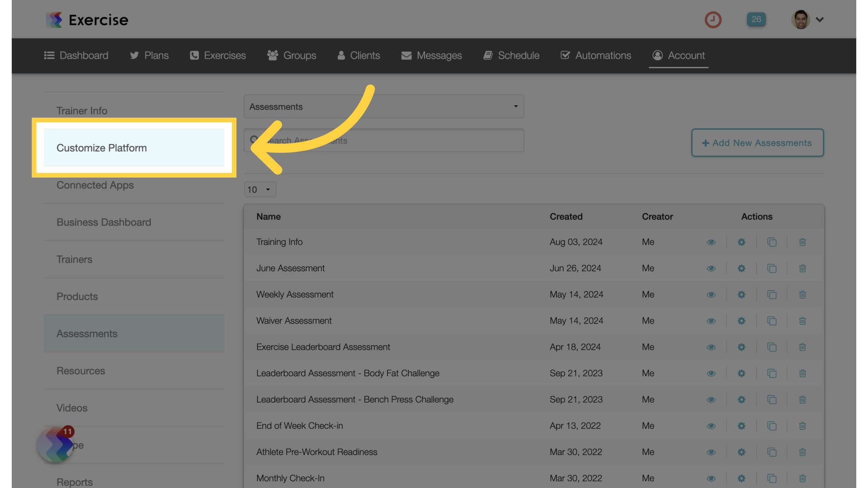Duplicate the Waiver Assessment
This screenshot has width=868, height=488.
(x=772, y=321)
